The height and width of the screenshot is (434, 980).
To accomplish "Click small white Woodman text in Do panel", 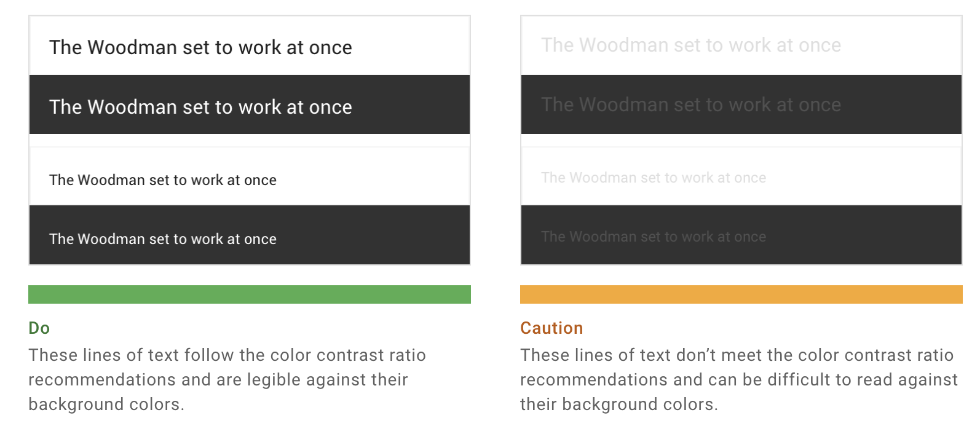I will 163,239.
